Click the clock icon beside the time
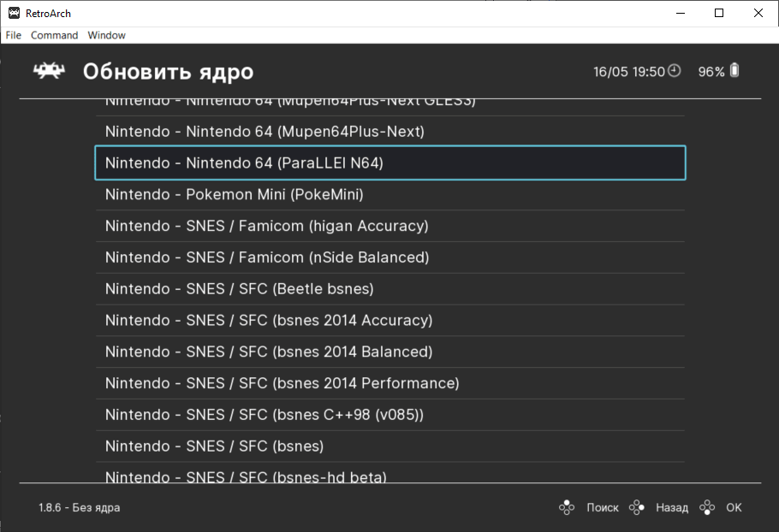 coord(675,71)
